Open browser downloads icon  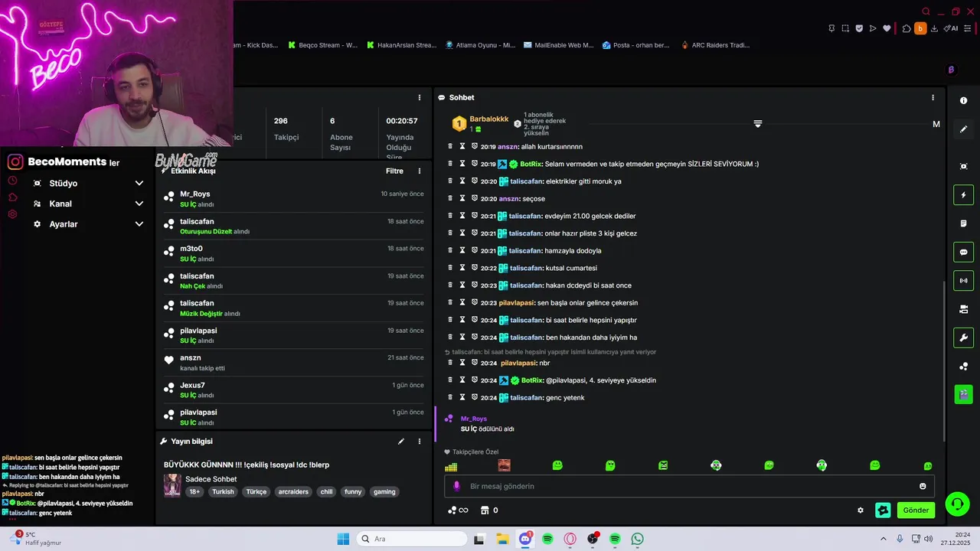935,28
